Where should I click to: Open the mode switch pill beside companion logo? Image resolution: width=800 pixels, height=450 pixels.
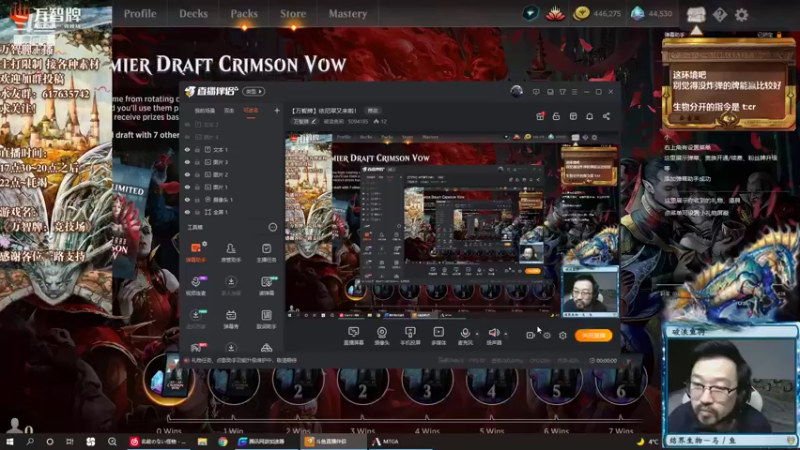(x=254, y=91)
